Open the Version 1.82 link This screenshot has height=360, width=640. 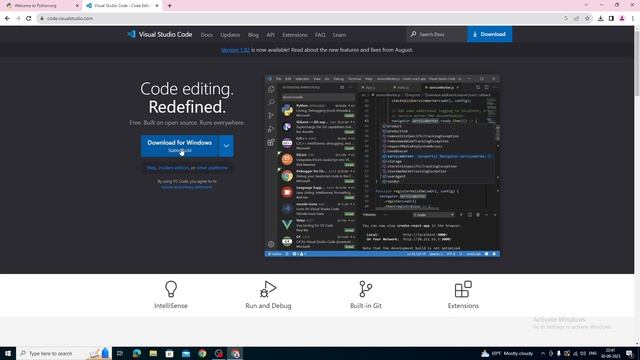coord(235,50)
